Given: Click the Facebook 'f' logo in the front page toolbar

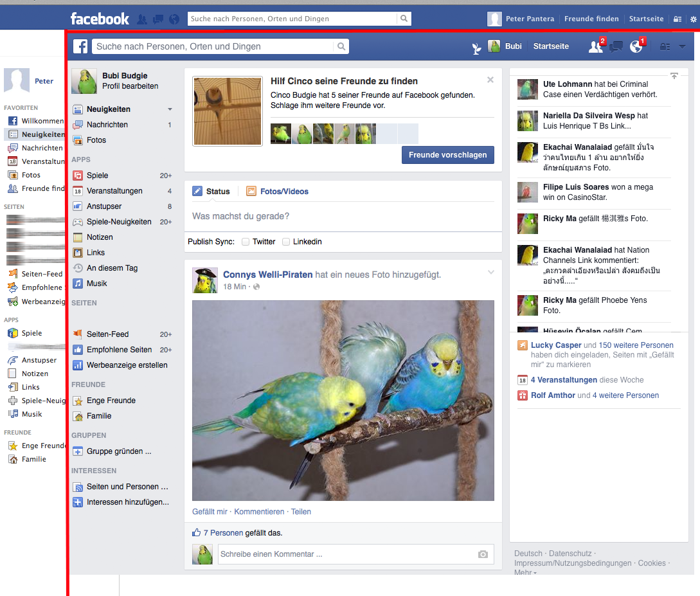Looking at the screenshot, I should click(80, 46).
